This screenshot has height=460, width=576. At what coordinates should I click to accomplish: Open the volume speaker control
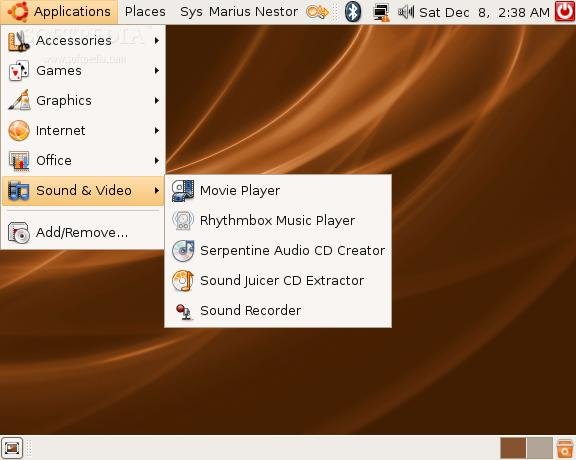[x=406, y=12]
